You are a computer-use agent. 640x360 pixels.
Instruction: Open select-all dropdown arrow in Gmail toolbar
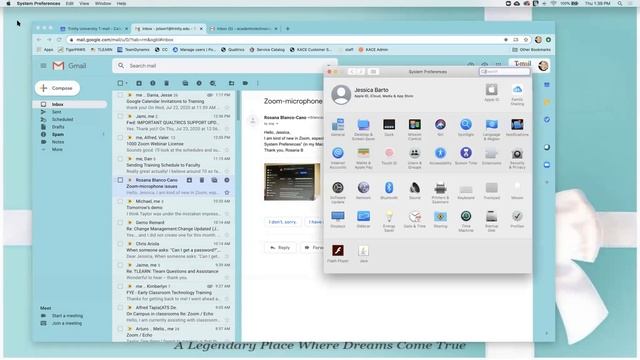[x=127, y=83]
